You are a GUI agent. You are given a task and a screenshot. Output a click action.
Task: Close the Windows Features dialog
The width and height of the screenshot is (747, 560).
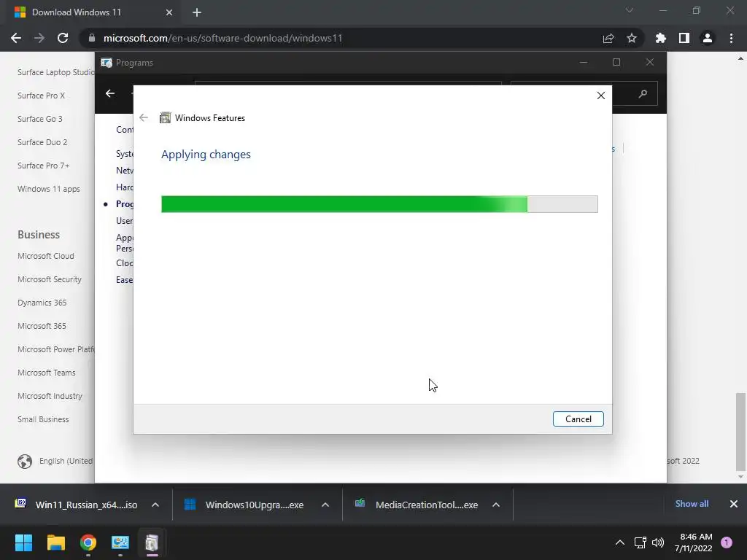pyautogui.click(x=601, y=96)
